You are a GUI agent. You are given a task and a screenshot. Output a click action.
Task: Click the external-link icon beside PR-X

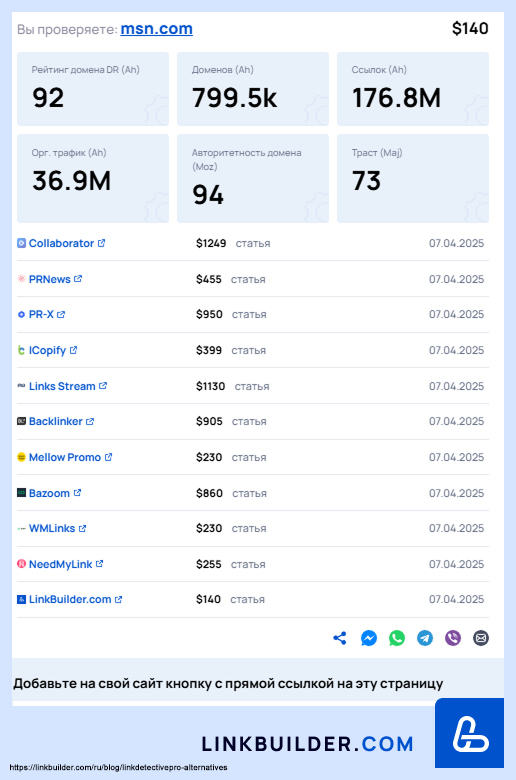click(x=61, y=314)
